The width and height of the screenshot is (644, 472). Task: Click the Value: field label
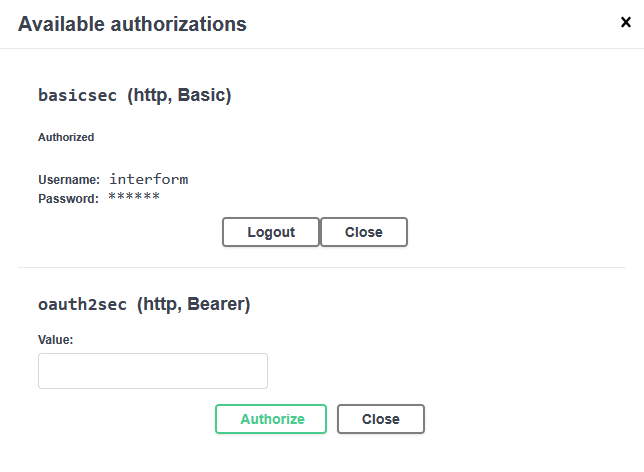tap(56, 340)
